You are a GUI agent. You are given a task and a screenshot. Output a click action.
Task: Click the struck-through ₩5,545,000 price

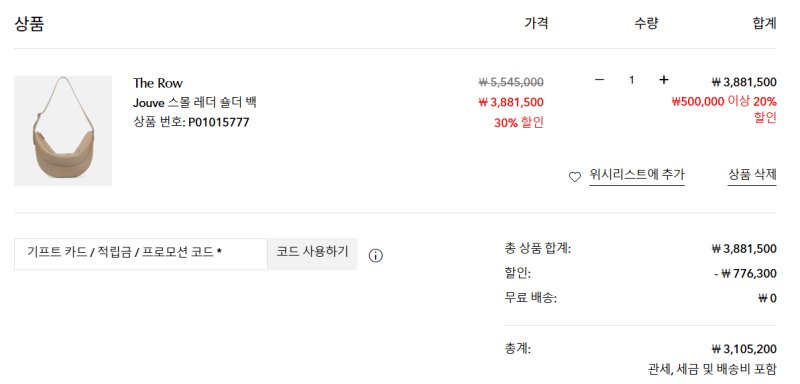511,82
